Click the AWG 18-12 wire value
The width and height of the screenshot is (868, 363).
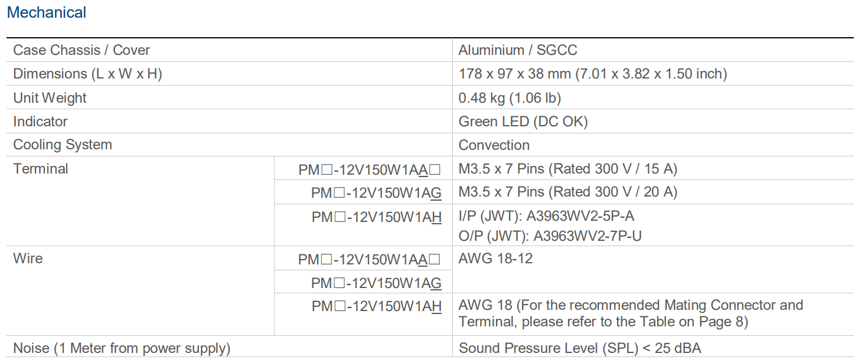[x=495, y=258]
